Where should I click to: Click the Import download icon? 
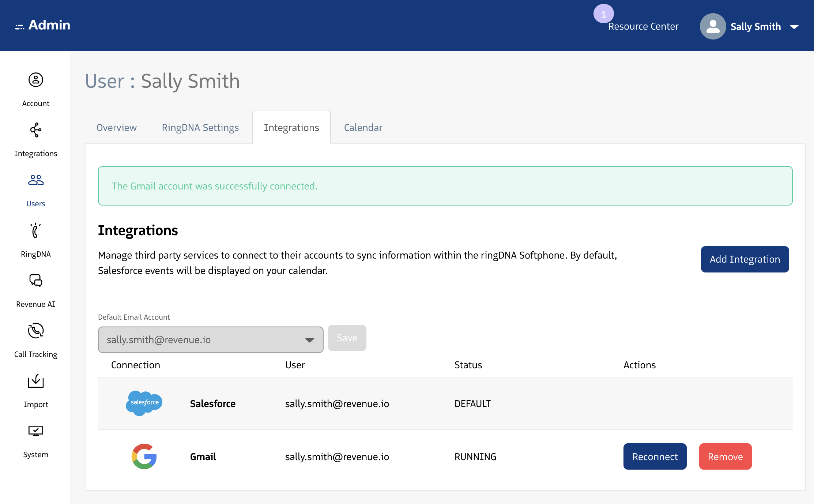35,381
